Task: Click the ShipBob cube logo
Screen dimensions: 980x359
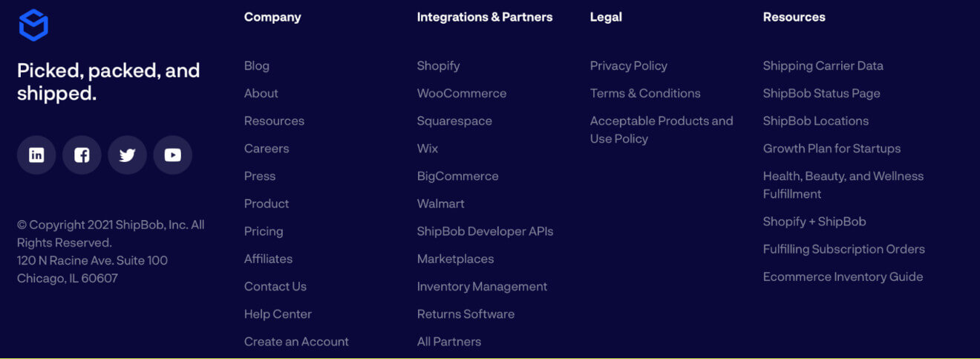Action: (33, 25)
